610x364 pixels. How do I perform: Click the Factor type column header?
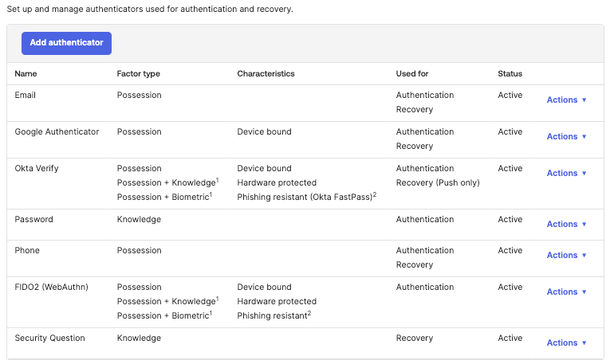(x=138, y=74)
